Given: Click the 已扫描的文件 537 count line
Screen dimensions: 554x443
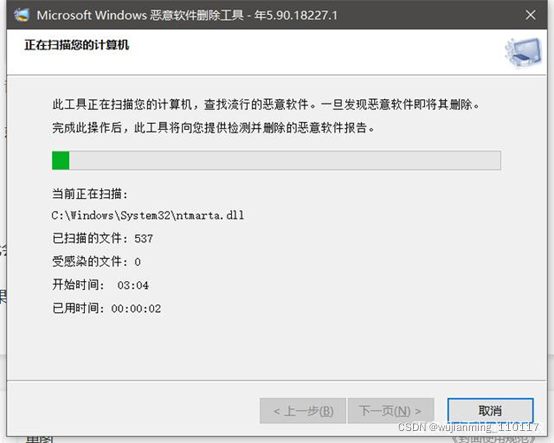Looking at the screenshot, I should point(102,238).
